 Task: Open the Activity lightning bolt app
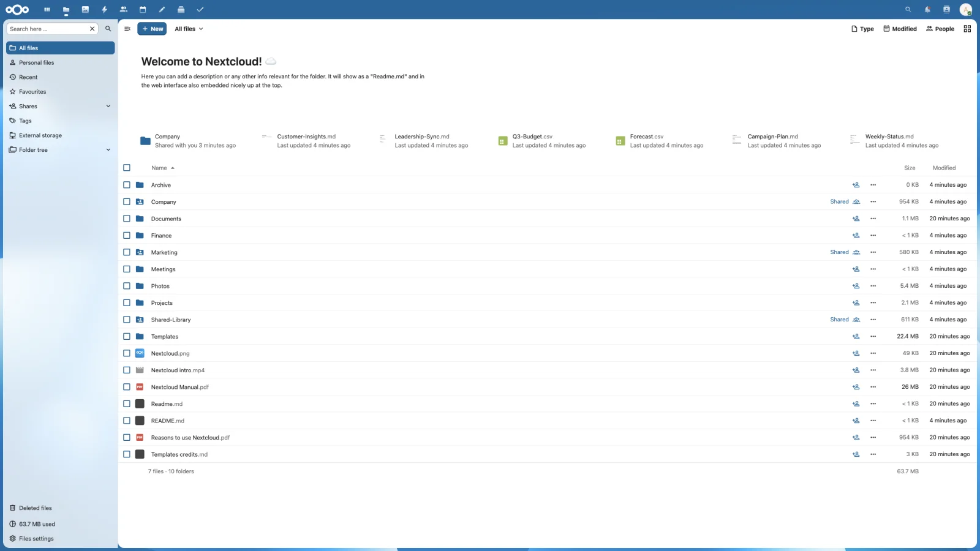coord(104,10)
